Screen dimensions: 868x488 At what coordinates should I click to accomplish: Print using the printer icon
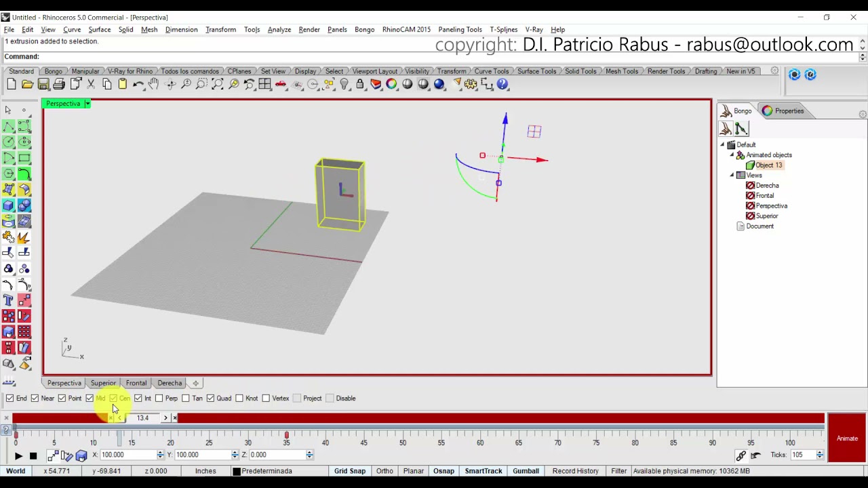pos(59,84)
